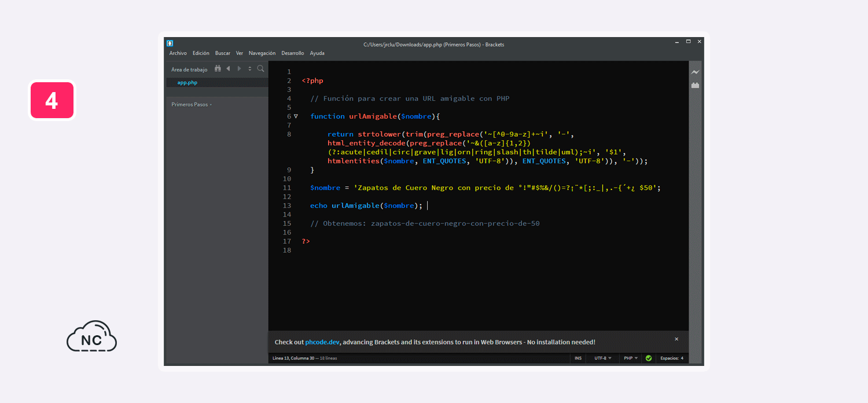Image resolution: width=868 pixels, height=403 pixels.
Task: Open the Navegación menu
Action: coord(262,53)
